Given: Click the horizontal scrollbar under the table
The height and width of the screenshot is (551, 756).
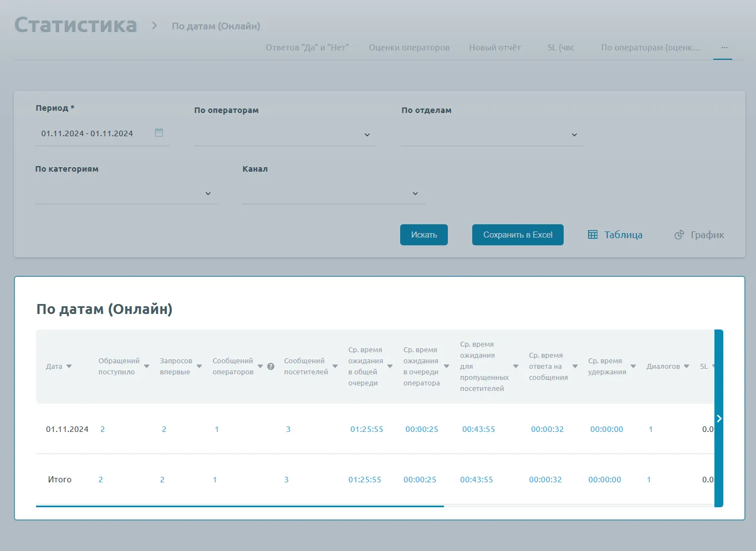Looking at the screenshot, I should tap(239, 506).
